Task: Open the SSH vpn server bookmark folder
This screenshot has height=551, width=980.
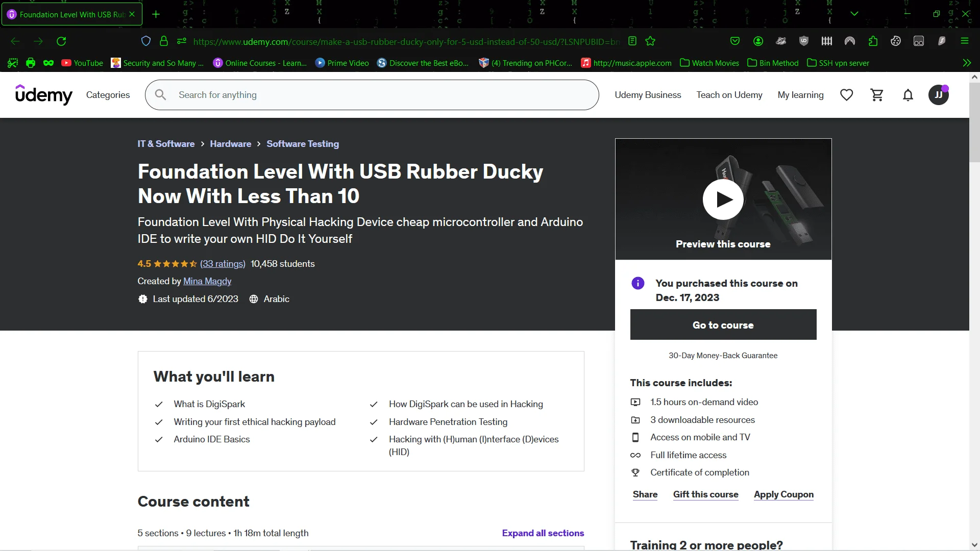Action: click(x=838, y=63)
